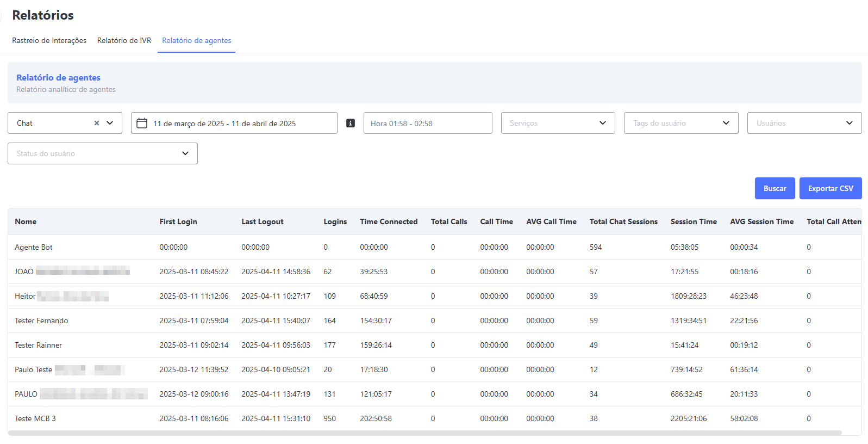
Task: Click the horizontal scrollbar below the table
Action: [424, 433]
